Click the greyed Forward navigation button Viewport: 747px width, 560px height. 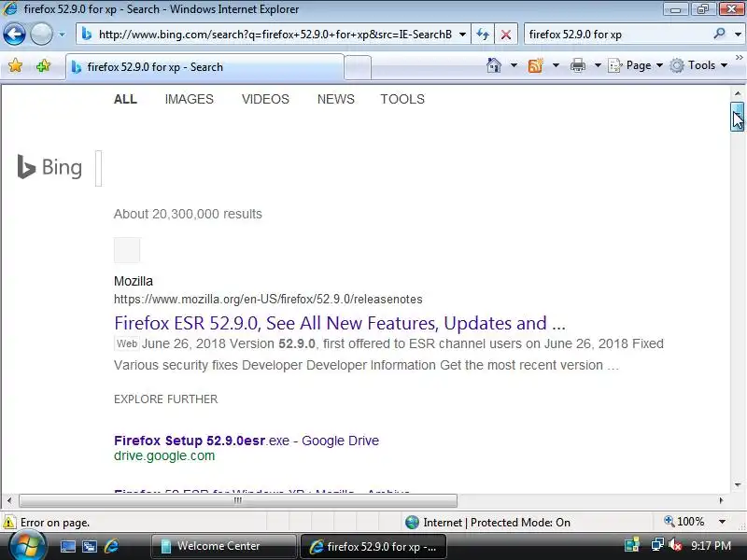[41, 35]
